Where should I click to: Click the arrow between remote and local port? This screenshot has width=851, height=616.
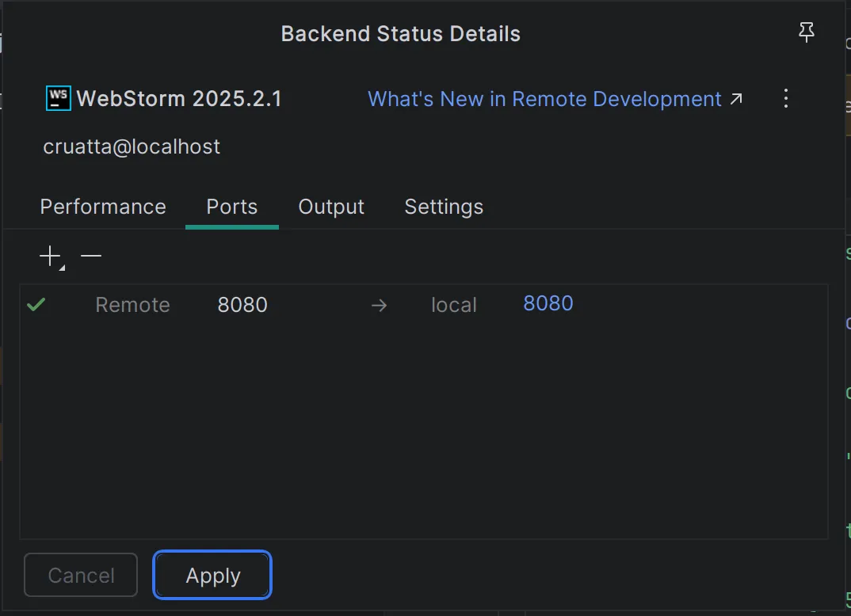click(379, 306)
